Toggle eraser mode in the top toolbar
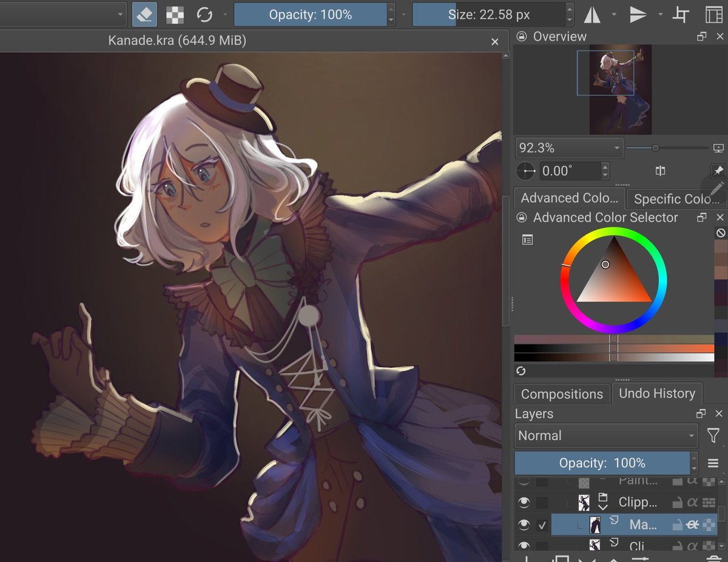The width and height of the screenshot is (728, 562). click(144, 14)
